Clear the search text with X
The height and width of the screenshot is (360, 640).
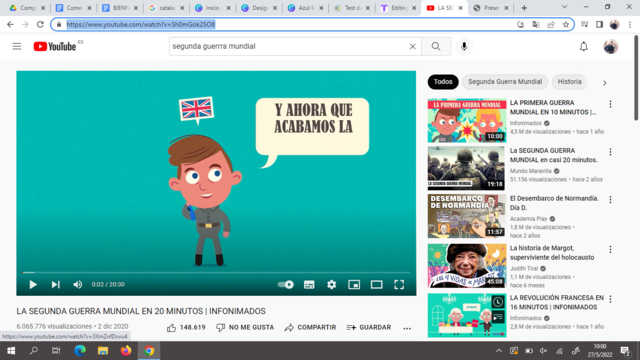(x=413, y=46)
